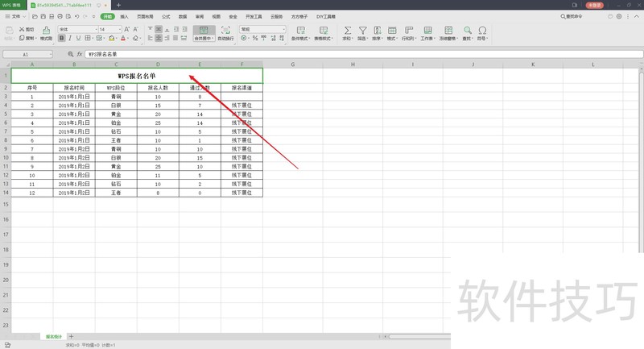Select the 报名统计 sheet tab
The width and height of the screenshot is (644, 349).
click(x=53, y=337)
